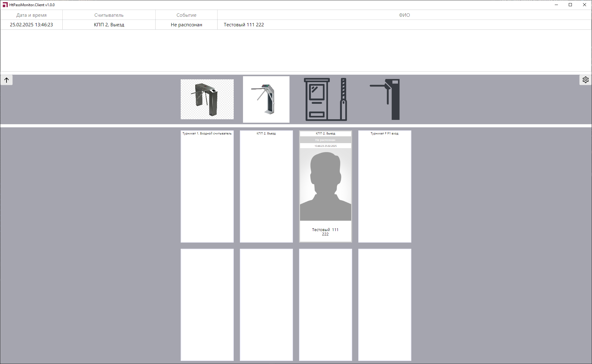The image size is (592, 364).
Task: Sort by Дата и время column header
Action: point(31,15)
